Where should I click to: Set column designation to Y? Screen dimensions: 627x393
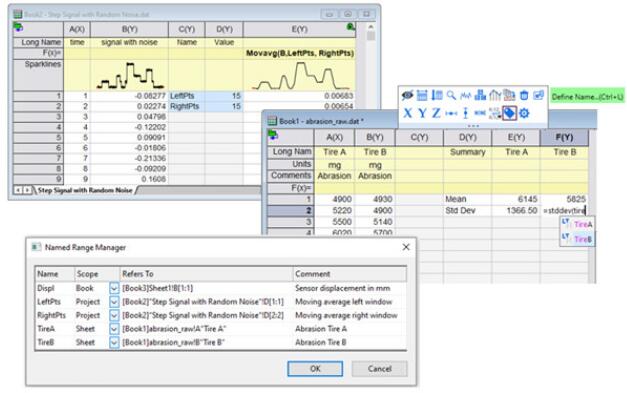[422, 113]
